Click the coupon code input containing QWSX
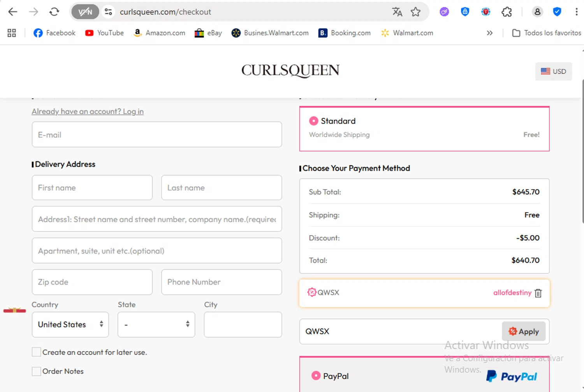Screen dimensions: 584x392 pyautogui.click(x=400, y=331)
